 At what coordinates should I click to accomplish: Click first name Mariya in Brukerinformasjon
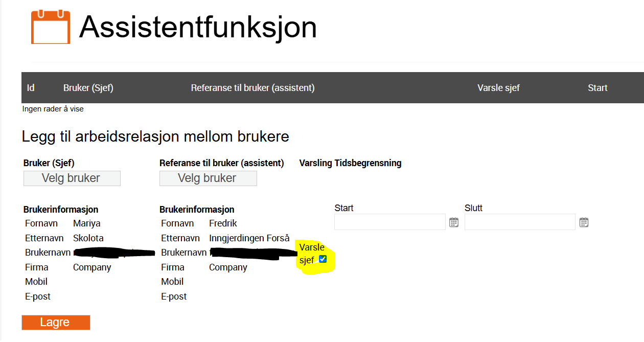[87, 223]
